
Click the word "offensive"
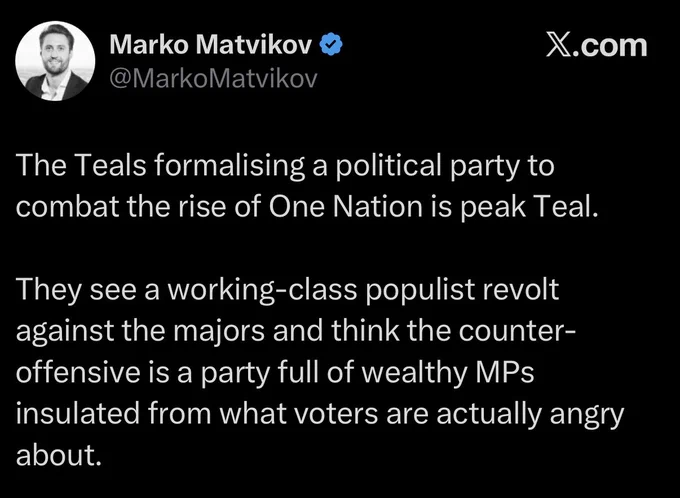(78, 372)
